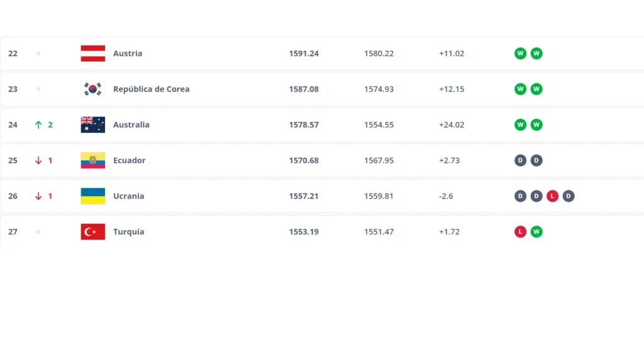
Task: Click Ecuador's first grey D badge
Action: (520, 160)
